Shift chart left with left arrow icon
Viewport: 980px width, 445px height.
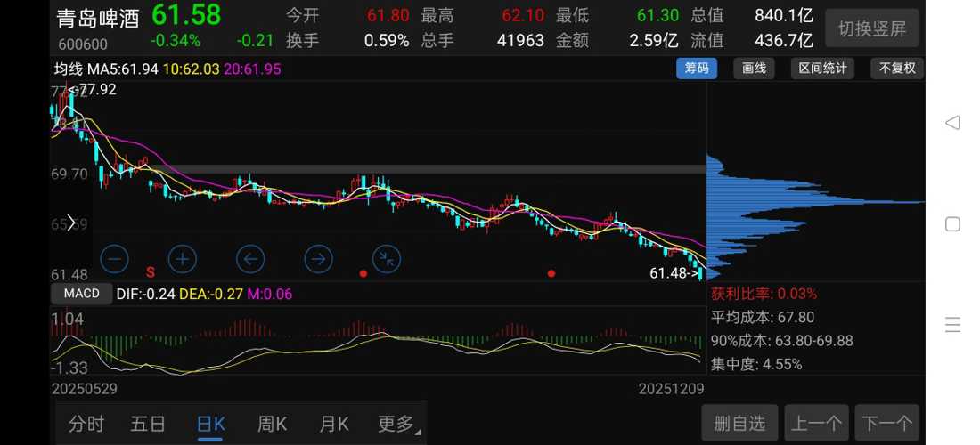click(x=250, y=259)
